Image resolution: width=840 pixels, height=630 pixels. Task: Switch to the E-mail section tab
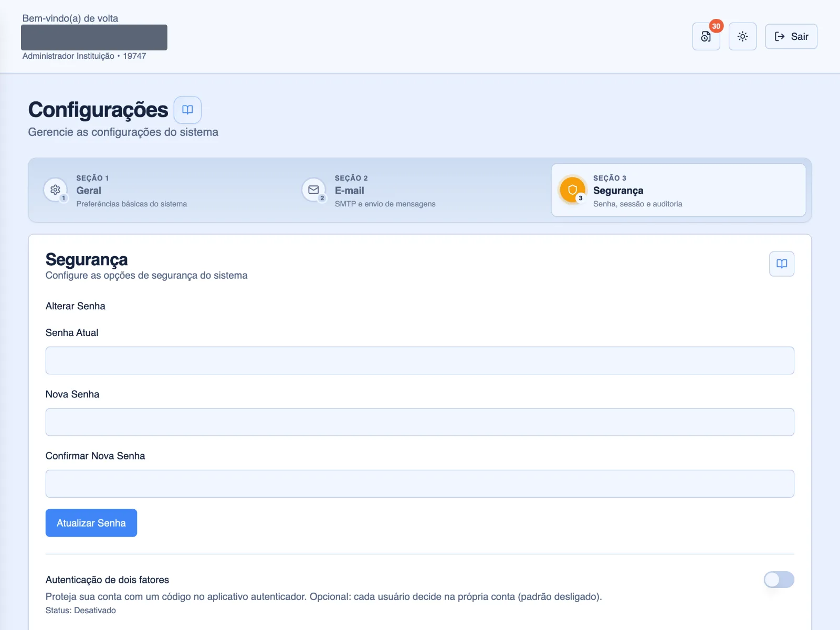420,190
